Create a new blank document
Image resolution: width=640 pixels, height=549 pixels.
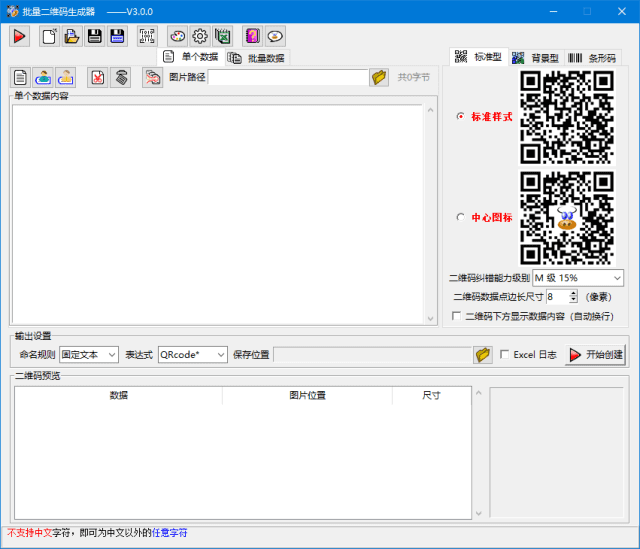(48, 36)
